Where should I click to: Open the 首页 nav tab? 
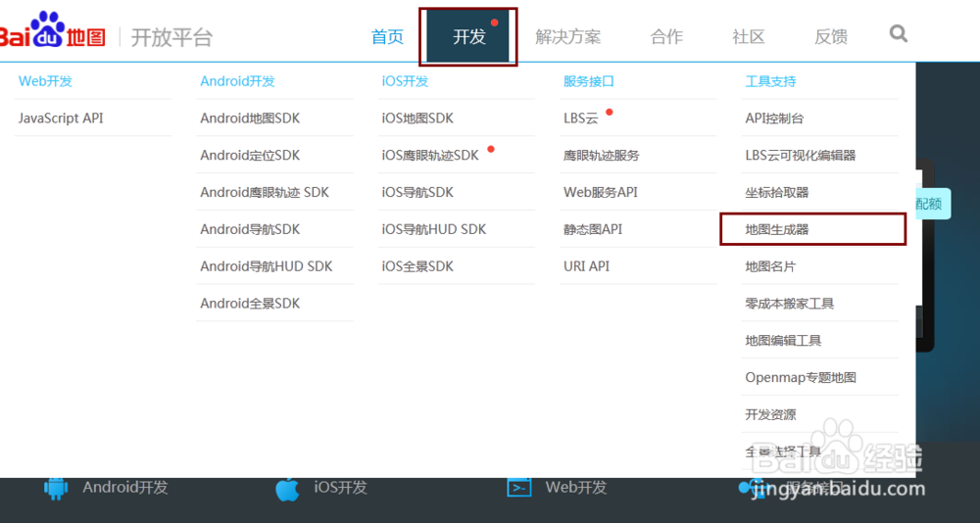387,37
